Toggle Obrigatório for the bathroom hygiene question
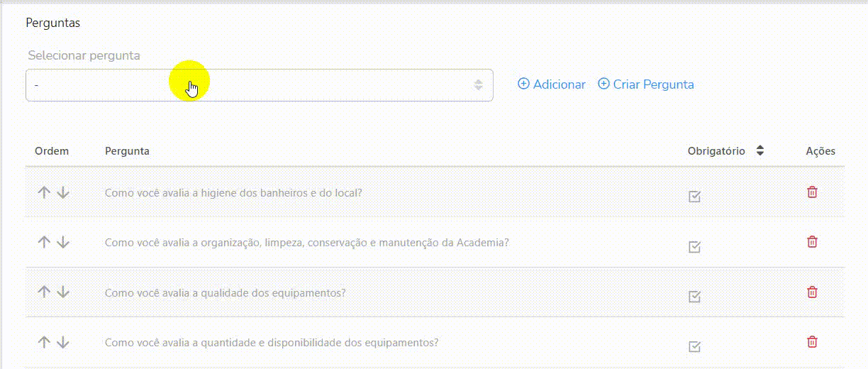 point(695,197)
